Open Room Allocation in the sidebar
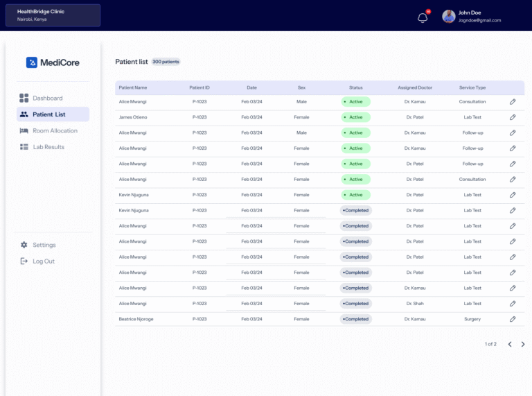The height and width of the screenshot is (396, 532). (55, 130)
